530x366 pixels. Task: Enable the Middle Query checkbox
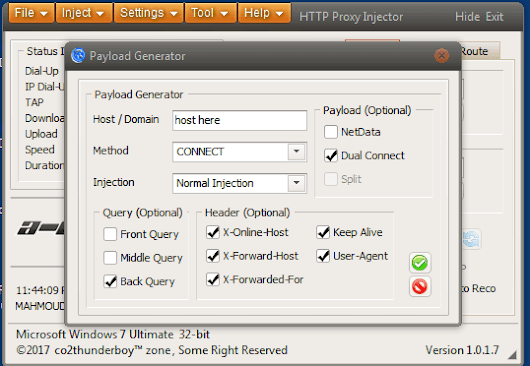[110, 258]
